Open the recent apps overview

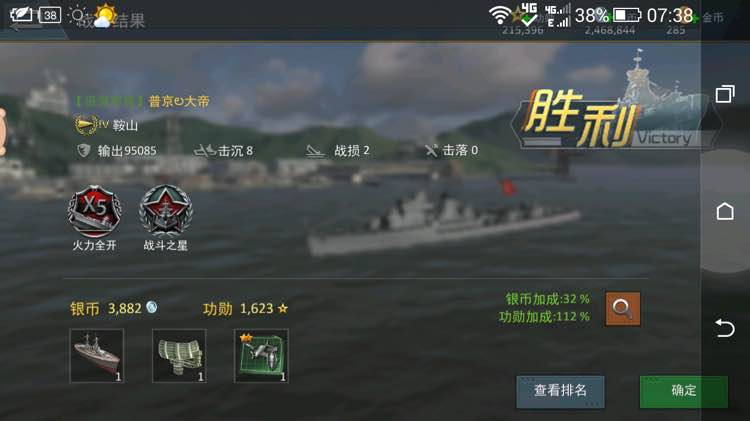[x=725, y=94]
